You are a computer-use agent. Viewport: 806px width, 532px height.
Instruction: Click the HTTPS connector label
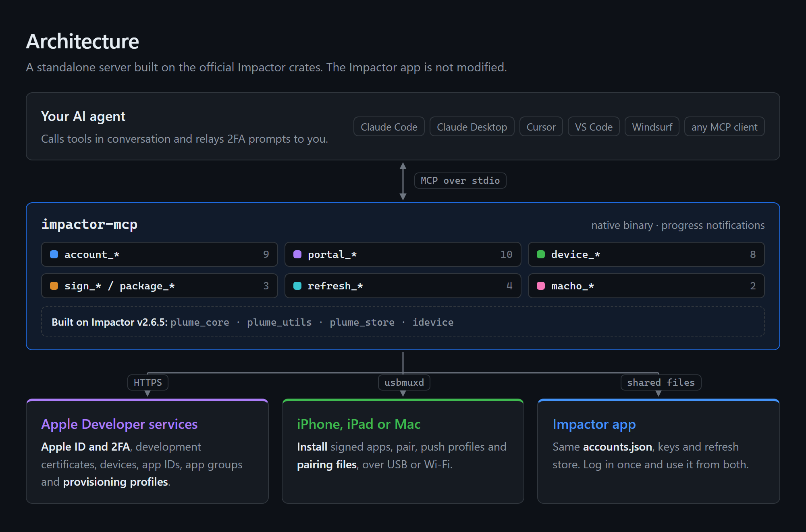point(148,382)
